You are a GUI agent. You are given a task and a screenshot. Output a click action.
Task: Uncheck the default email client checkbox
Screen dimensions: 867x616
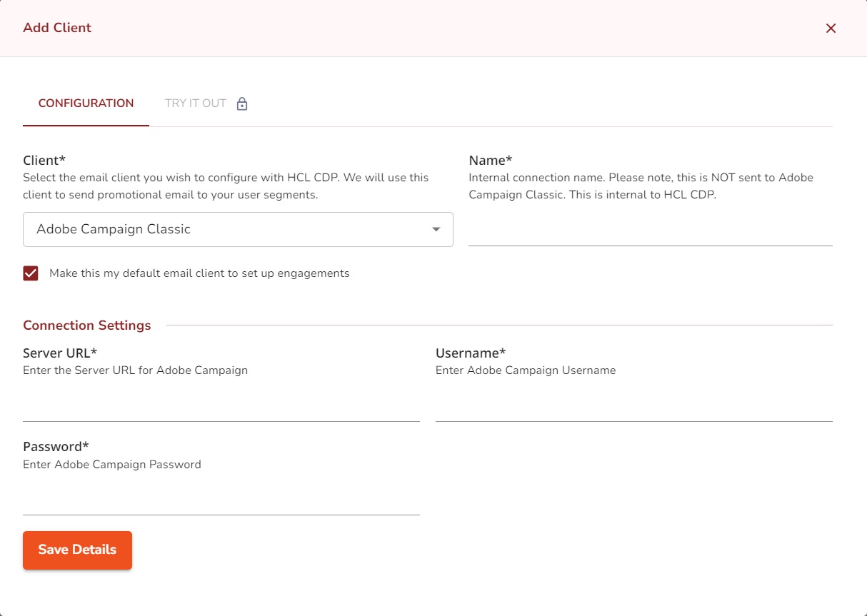(31, 273)
